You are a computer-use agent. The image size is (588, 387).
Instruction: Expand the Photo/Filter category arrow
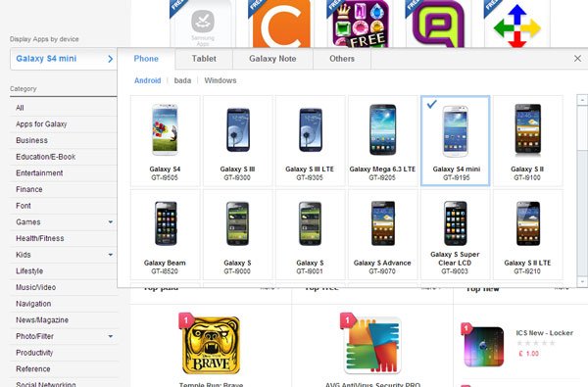click(111, 336)
